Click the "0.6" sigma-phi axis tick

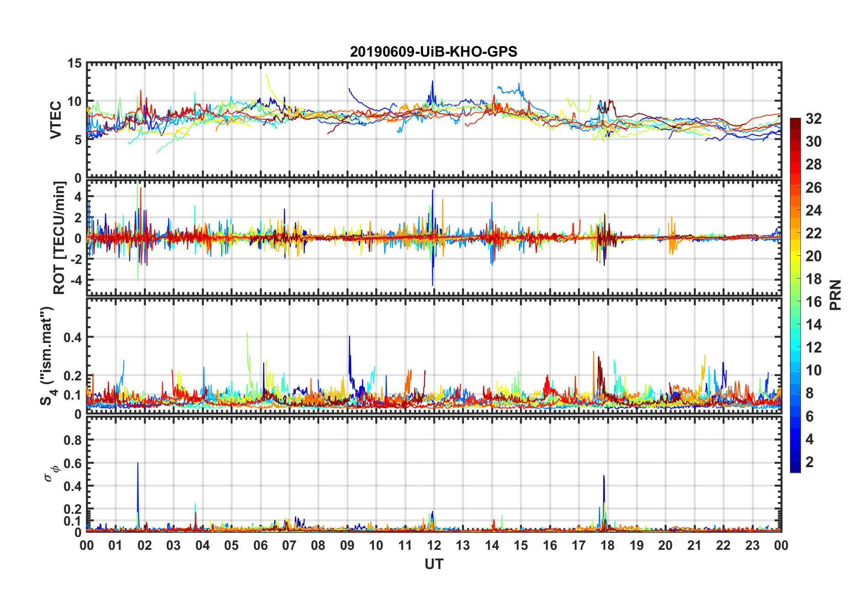[73, 464]
